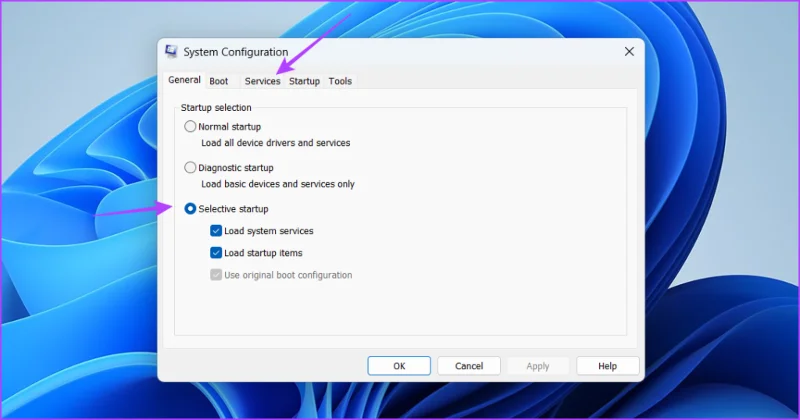This screenshot has height=420, width=800.
Task: Click the 'Load basic devices and services only' text
Action: tap(278, 184)
